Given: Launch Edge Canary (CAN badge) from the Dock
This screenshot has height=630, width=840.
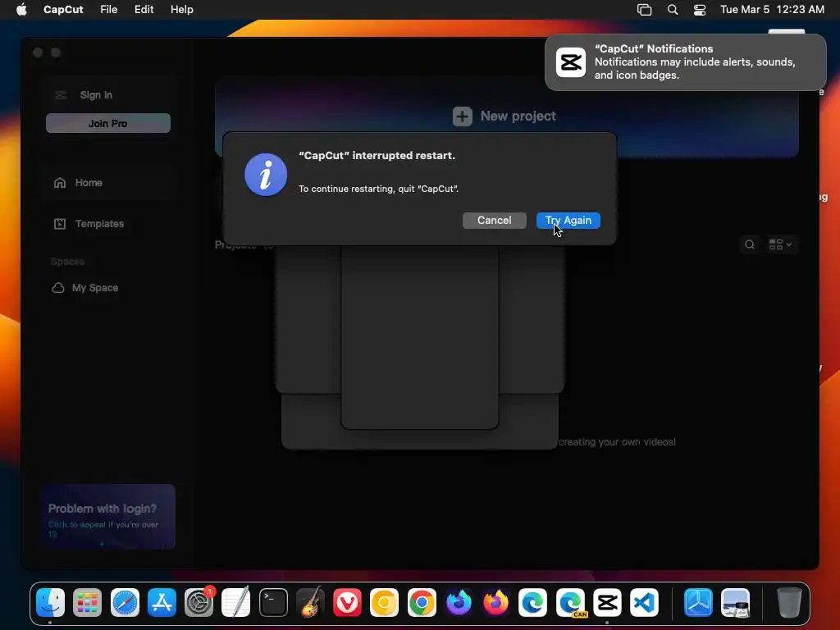Looking at the screenshot, I should [x=570, y=603].
